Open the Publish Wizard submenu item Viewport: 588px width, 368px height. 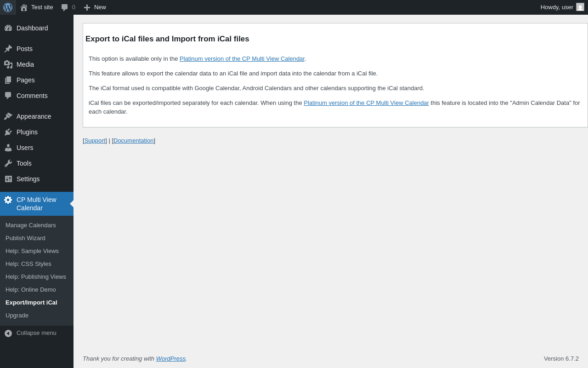(x=25, y=238)
